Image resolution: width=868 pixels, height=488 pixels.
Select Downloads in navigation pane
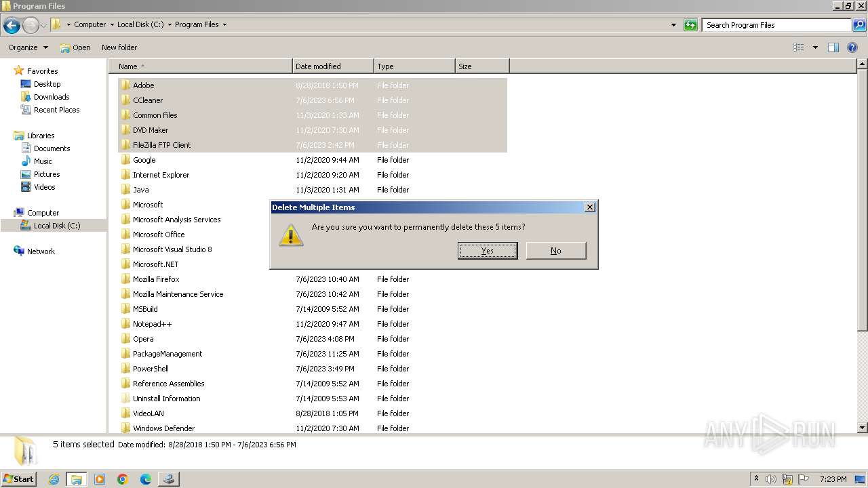52,97
